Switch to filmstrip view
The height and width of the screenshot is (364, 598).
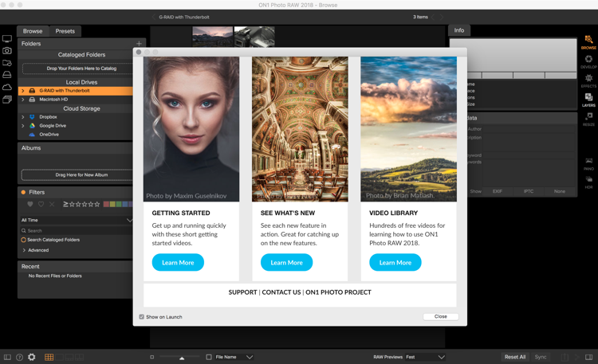click(x=69, y=357)
